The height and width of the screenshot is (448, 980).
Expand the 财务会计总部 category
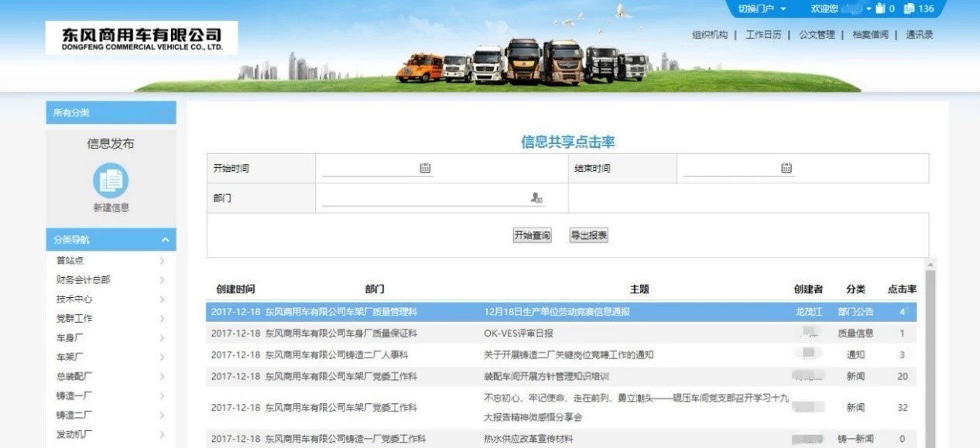point(162,280)
